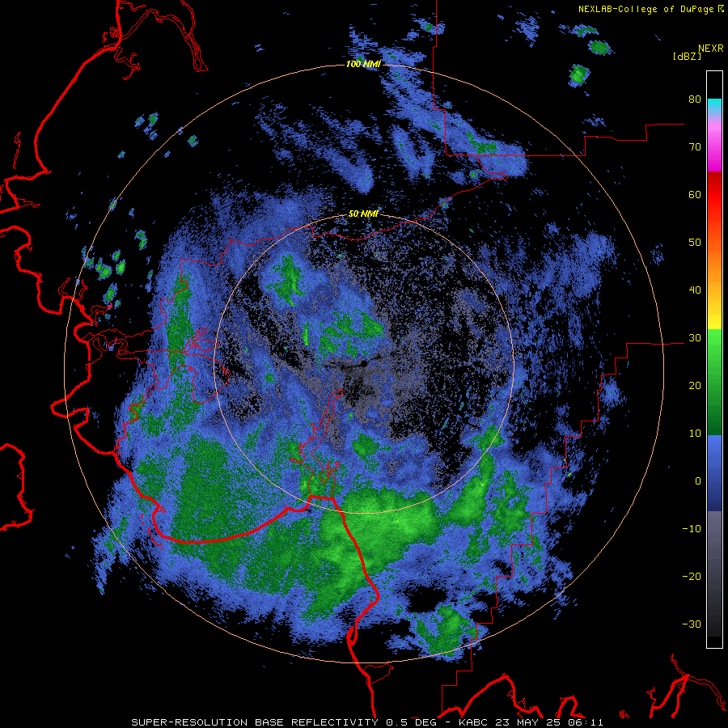Viewport: 728px width, 728px height.
Task: Click the 20 value on the dBZ scale
Action: (x=695, y=386)
